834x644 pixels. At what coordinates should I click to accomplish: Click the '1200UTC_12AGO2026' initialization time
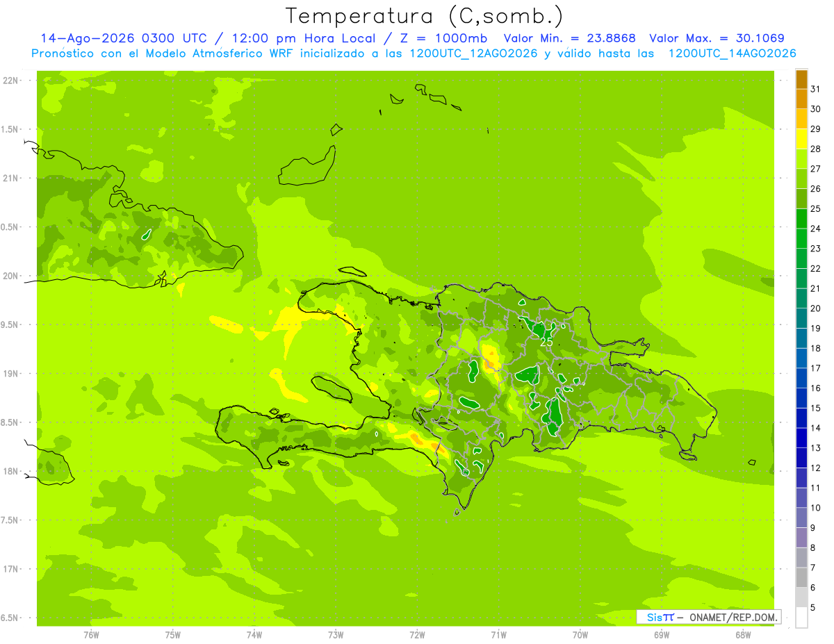coord(473,53)
